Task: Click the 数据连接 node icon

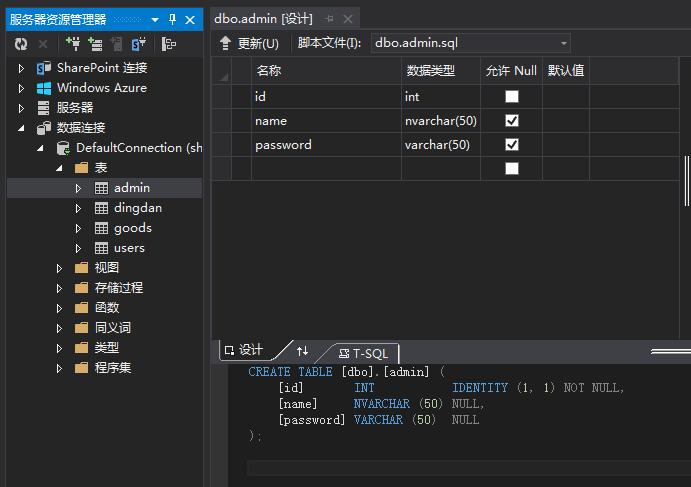Action: [x=44, y=128]
